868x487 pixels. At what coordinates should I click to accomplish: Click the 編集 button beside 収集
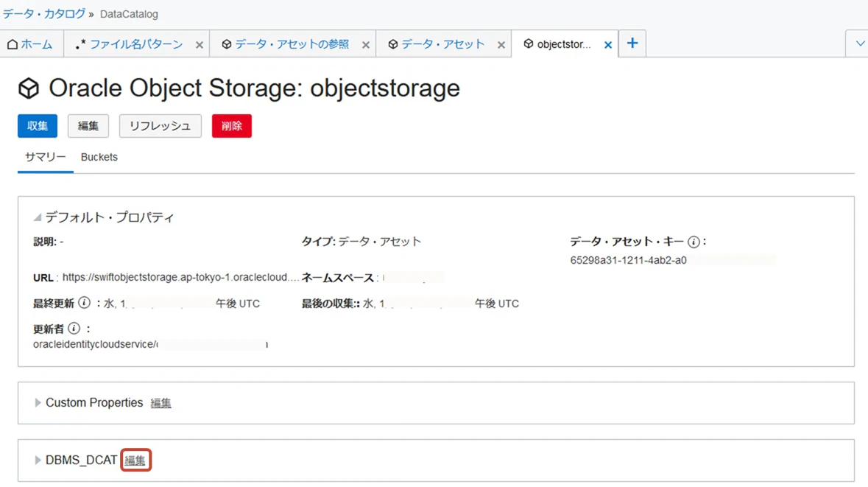point(88,126)
